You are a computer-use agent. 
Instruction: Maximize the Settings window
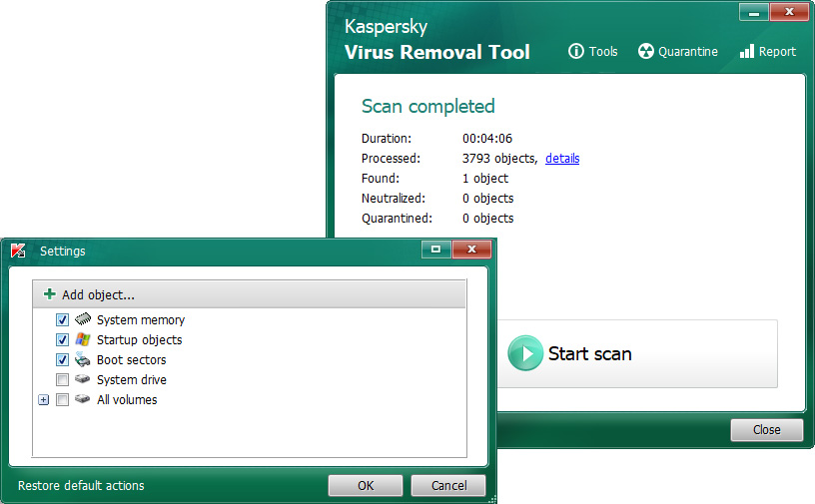[x=435, y=249]
